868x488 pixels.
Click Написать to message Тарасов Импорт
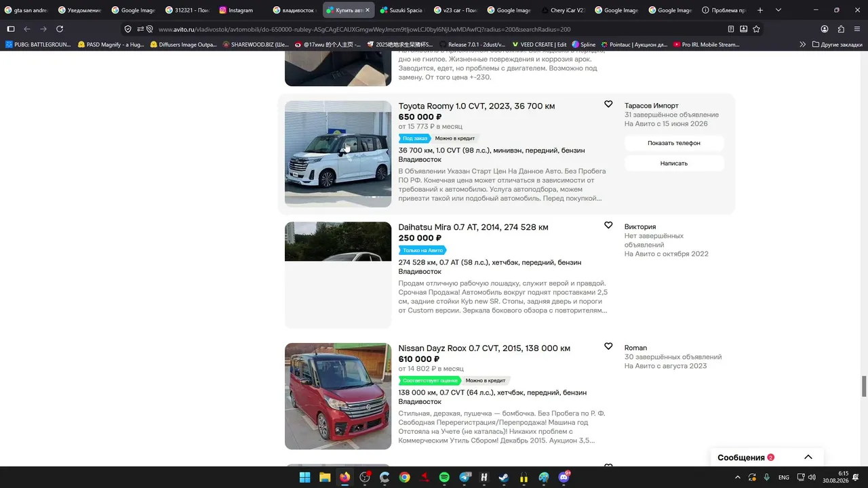[x=674, y=163]
